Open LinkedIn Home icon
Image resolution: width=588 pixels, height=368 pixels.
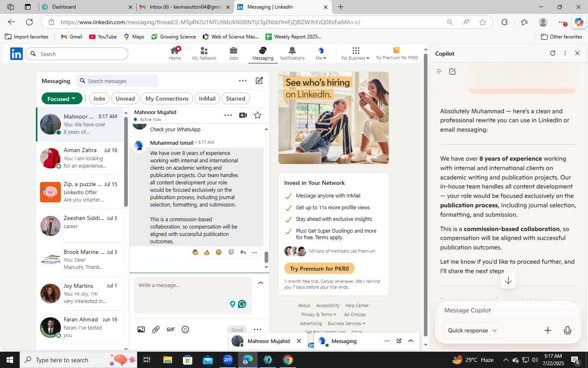pos(175,53)
